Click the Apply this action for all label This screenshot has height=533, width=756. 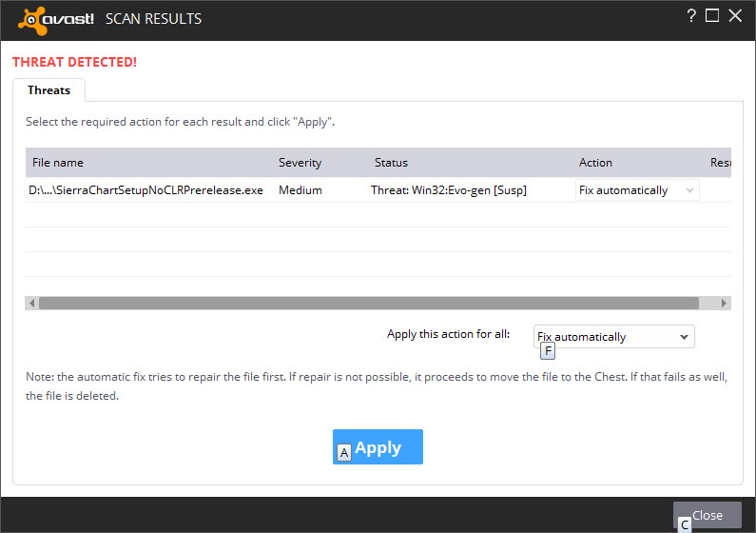(448, 334)
